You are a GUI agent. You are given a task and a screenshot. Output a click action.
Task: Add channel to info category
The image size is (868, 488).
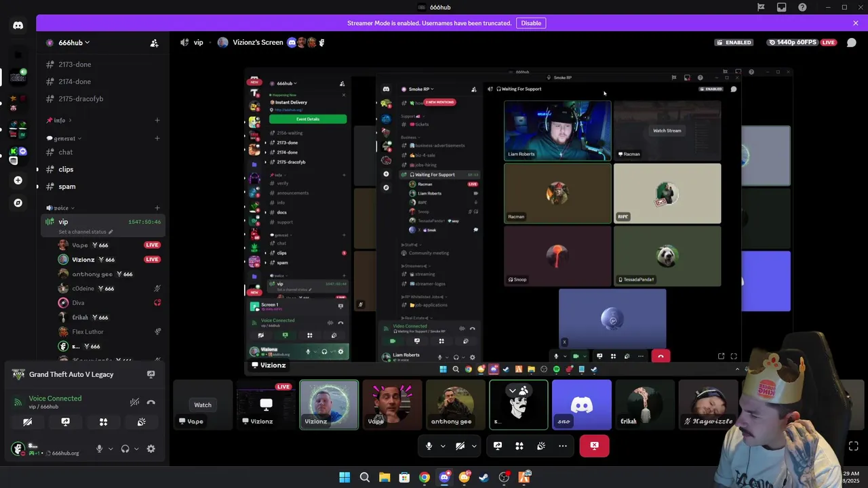click(157, 120)
